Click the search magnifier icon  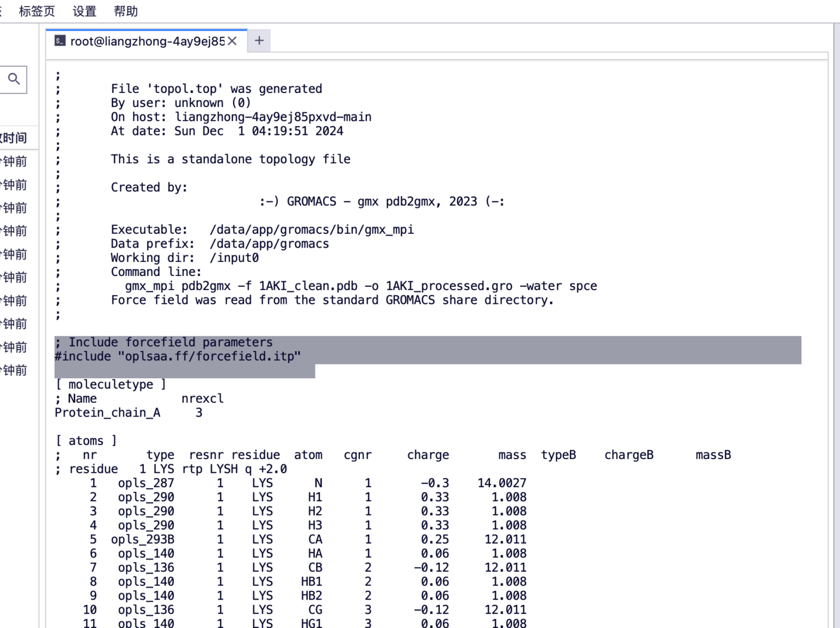pos(14,79)
